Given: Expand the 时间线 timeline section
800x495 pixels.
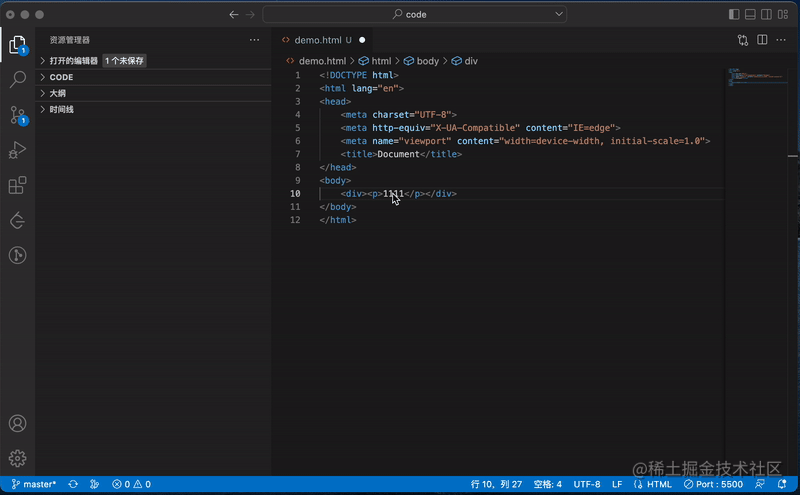Looking at the screenshot, I should 153,110.
